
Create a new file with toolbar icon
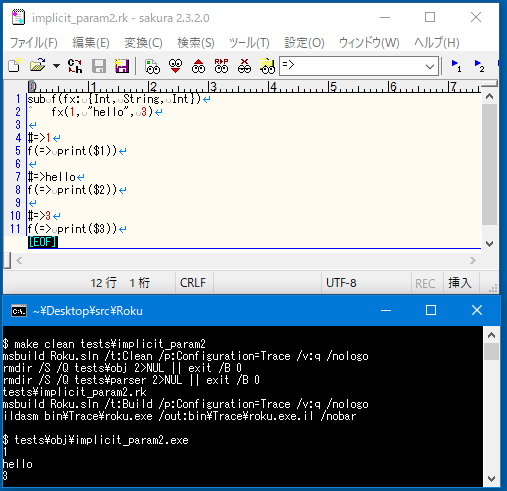(x=14, y=65)
